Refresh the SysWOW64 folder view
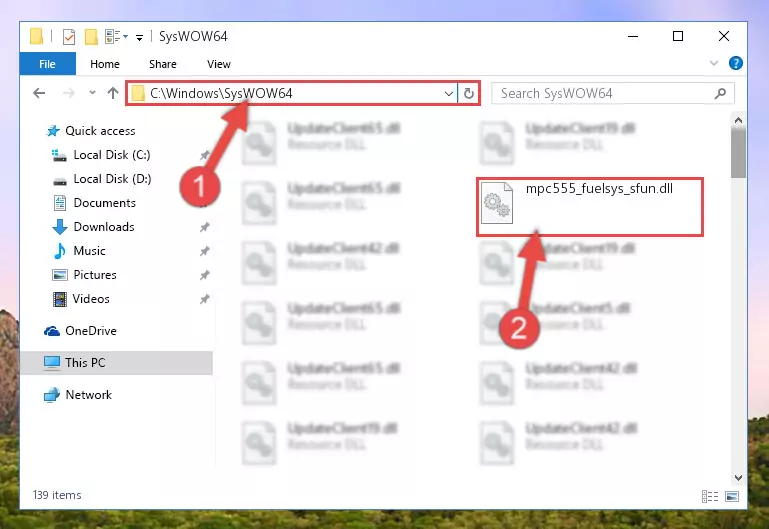 (x=469, y=93)
